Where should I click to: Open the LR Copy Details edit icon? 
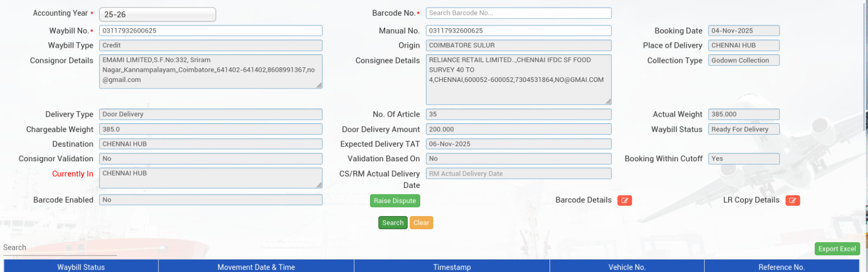pos(792,200)
